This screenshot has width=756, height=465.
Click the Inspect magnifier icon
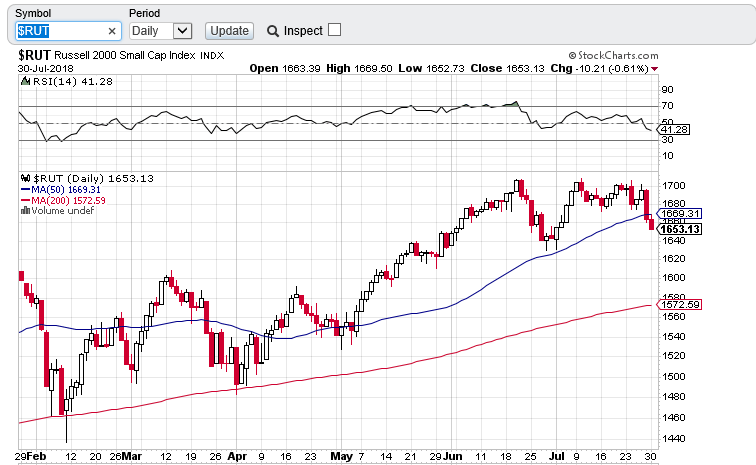tap(272, 31)
